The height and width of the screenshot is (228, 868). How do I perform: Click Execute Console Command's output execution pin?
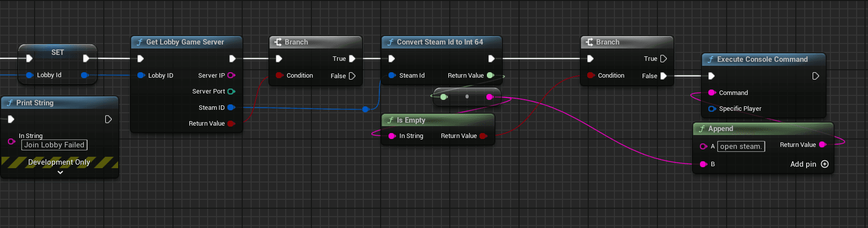pyautogui.click(x=816, y=76)
